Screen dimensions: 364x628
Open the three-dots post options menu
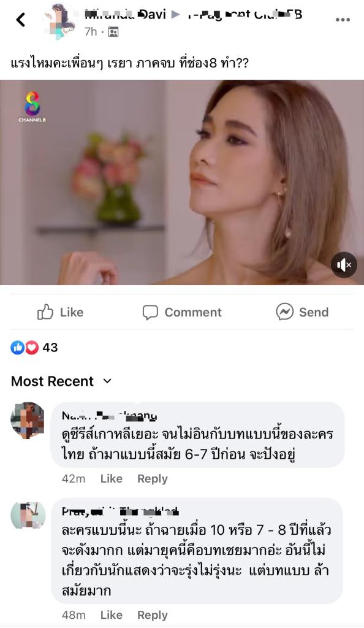pyautogui.click(x=343, y=20)
